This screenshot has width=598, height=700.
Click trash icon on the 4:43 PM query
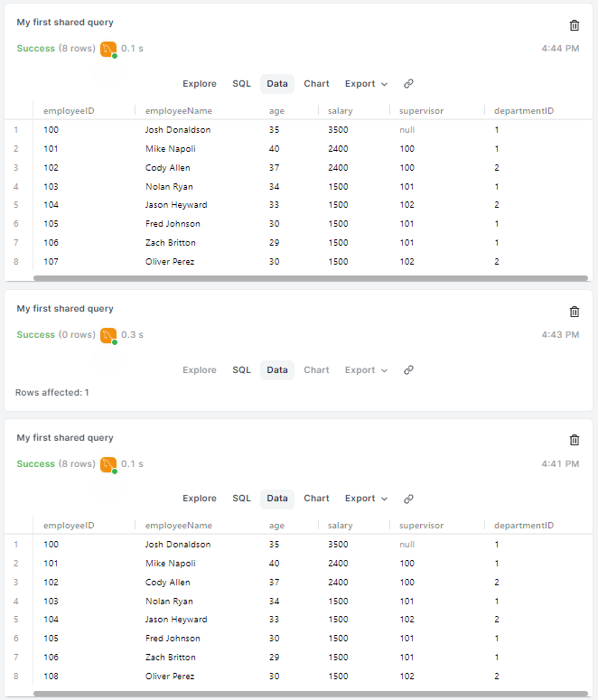pyautogui.click(x=575, y=312)
